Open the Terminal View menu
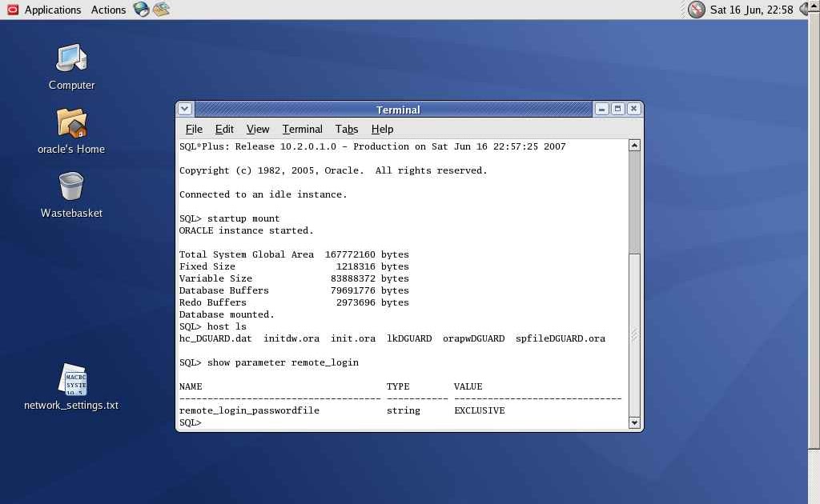This screenshot has height=504, width=820. 258,129
